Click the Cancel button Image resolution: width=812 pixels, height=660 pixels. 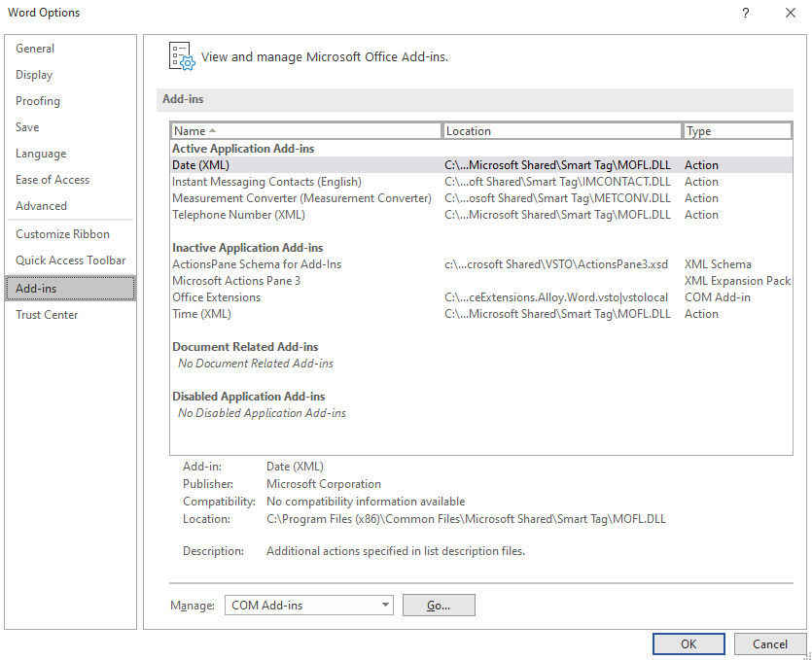click(770, 643)
